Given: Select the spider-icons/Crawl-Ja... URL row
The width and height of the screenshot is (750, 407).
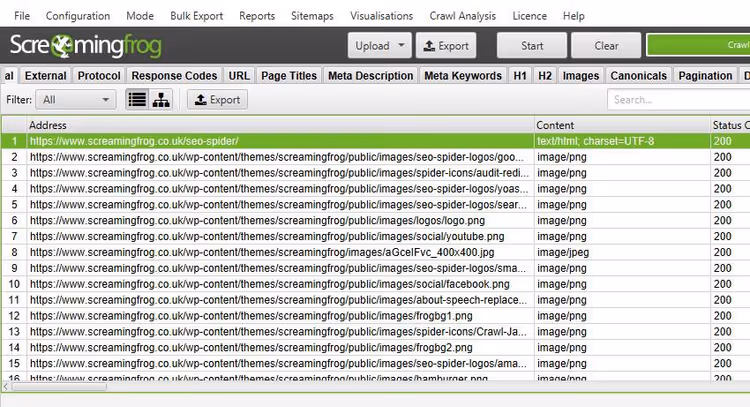Looking at the screenshot, I should (x=375, y=331).
